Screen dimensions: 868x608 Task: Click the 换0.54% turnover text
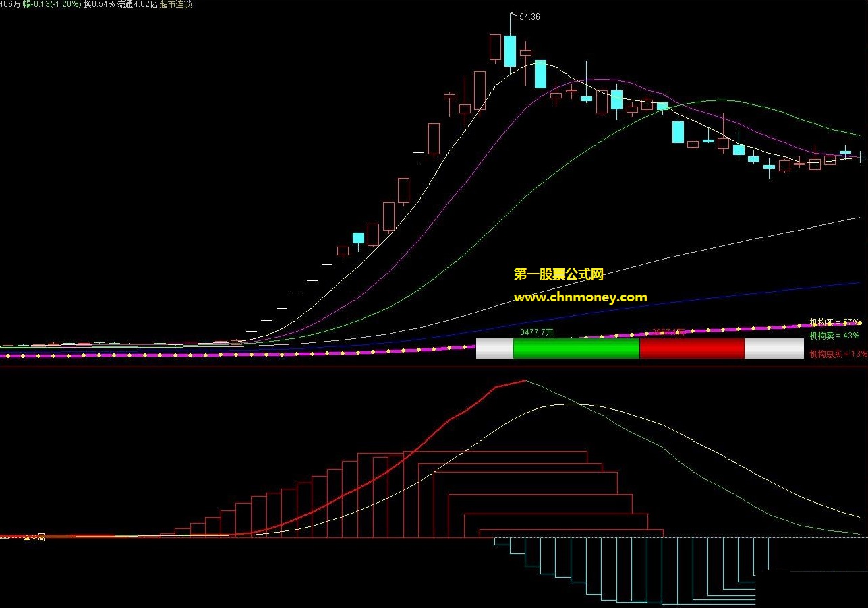(99, 4)
